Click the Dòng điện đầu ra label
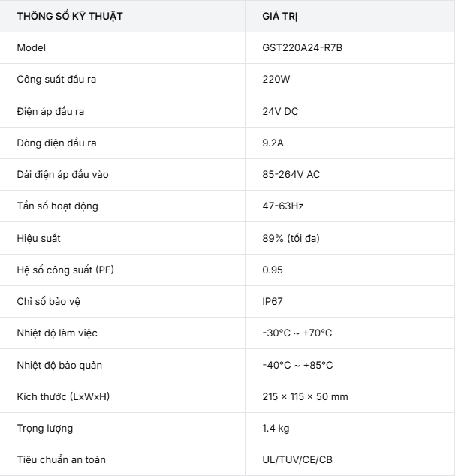 click(57, 143)
